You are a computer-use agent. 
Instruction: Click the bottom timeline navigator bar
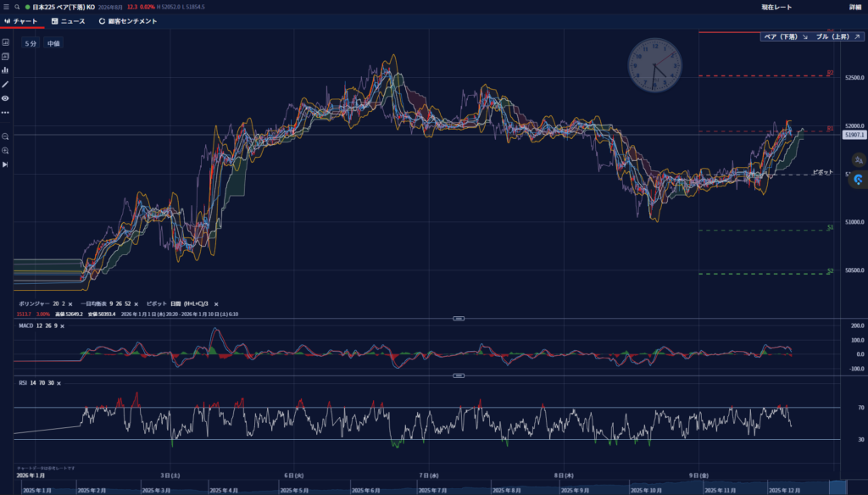coord(424,490)
